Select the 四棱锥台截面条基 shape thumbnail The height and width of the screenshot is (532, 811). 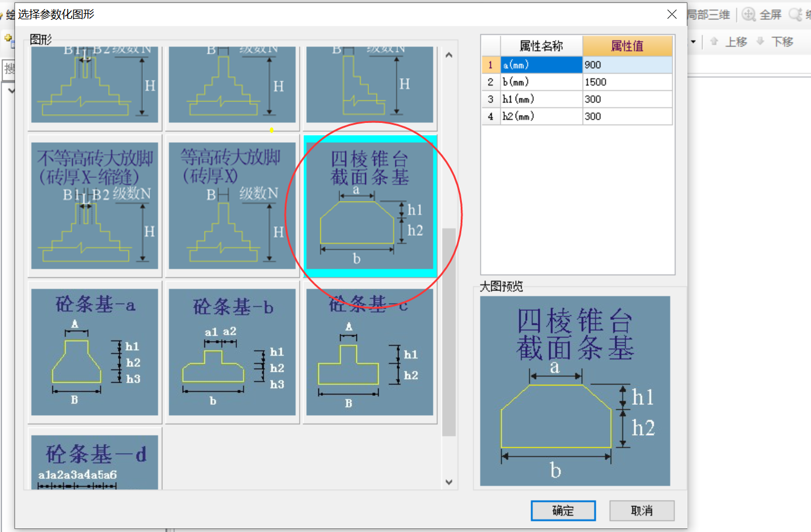(x=370, y=205)
